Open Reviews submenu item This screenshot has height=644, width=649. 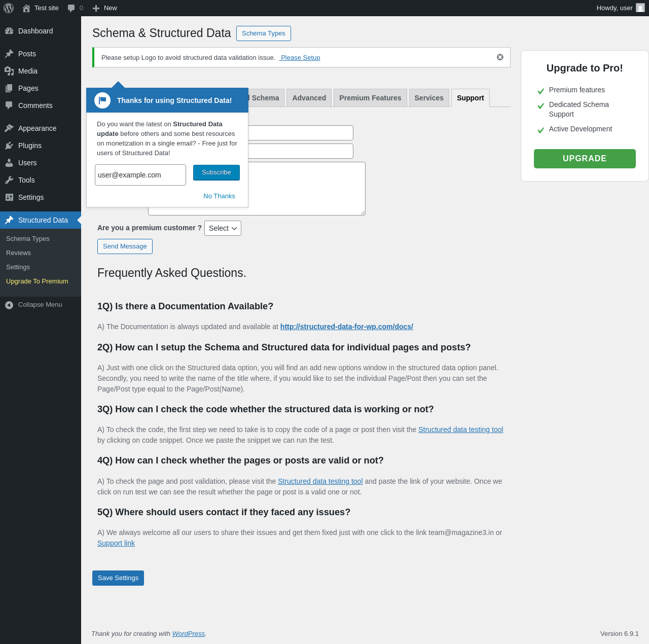click(x=18, y=253)
